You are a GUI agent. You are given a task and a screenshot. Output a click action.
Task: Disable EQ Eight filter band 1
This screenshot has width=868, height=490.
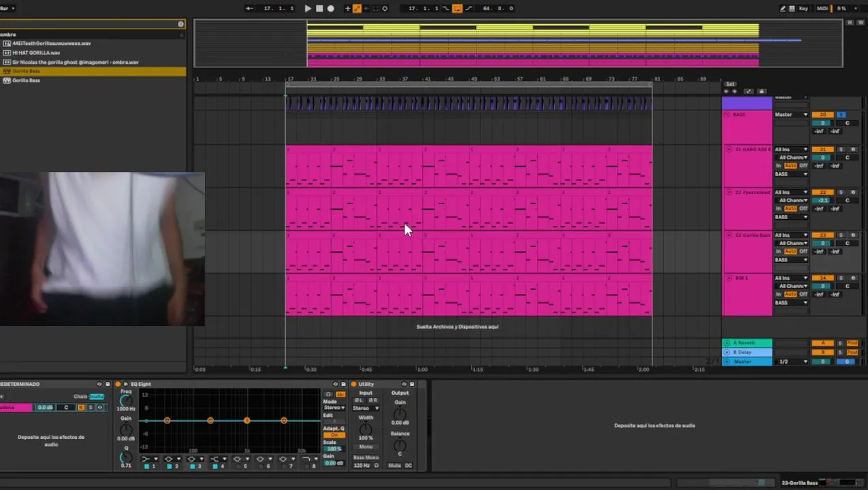(x=146, y=466)
